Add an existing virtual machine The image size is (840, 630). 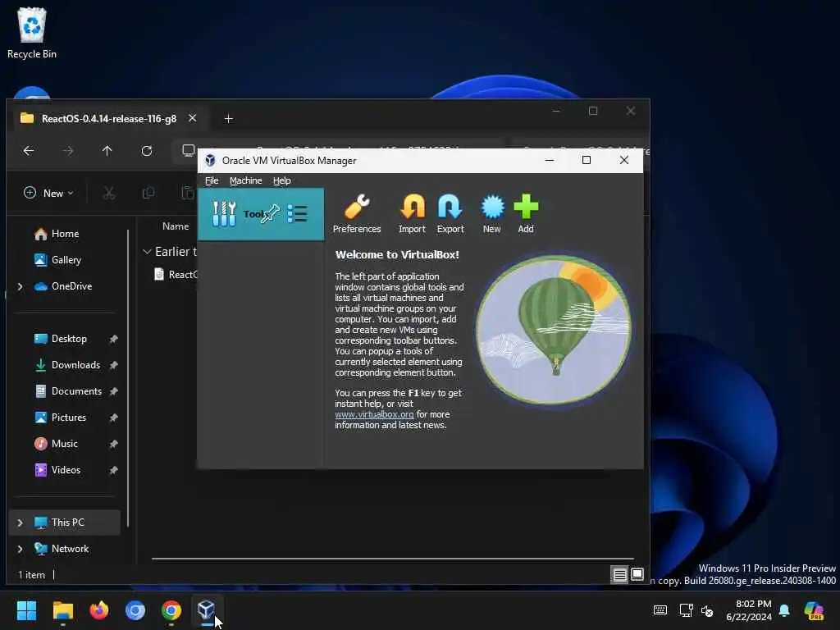click(x=526, y=214)
